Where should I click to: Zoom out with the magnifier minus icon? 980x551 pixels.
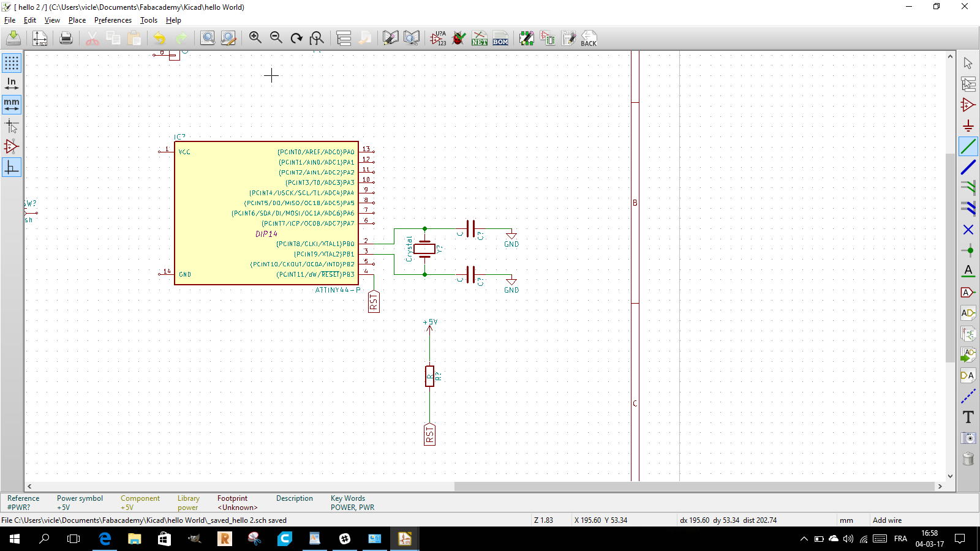[x=276, y=38]
